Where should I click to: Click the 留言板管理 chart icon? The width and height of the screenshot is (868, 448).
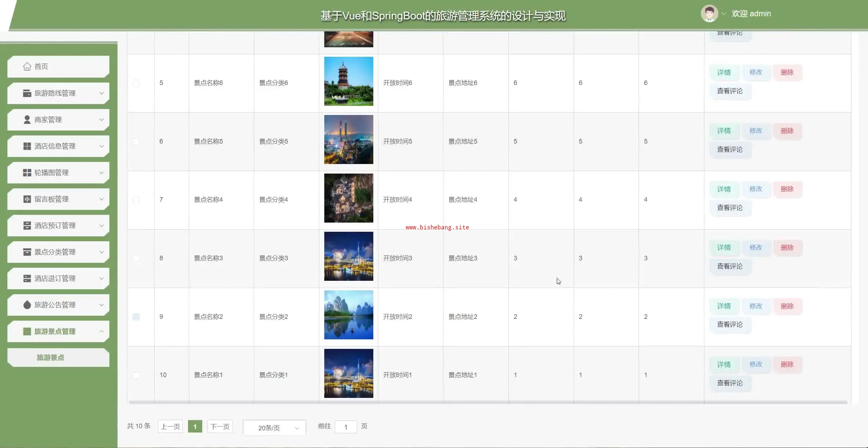[27, 199]
